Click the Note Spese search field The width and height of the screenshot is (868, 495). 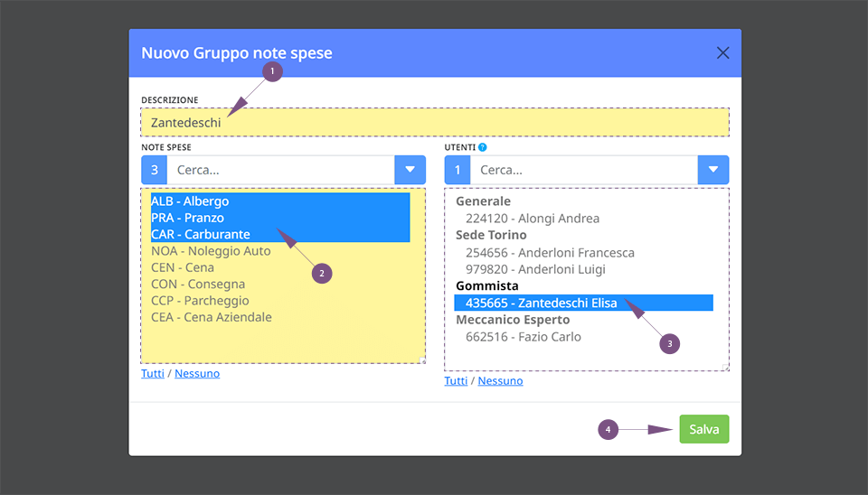click(x=280, y=170)
